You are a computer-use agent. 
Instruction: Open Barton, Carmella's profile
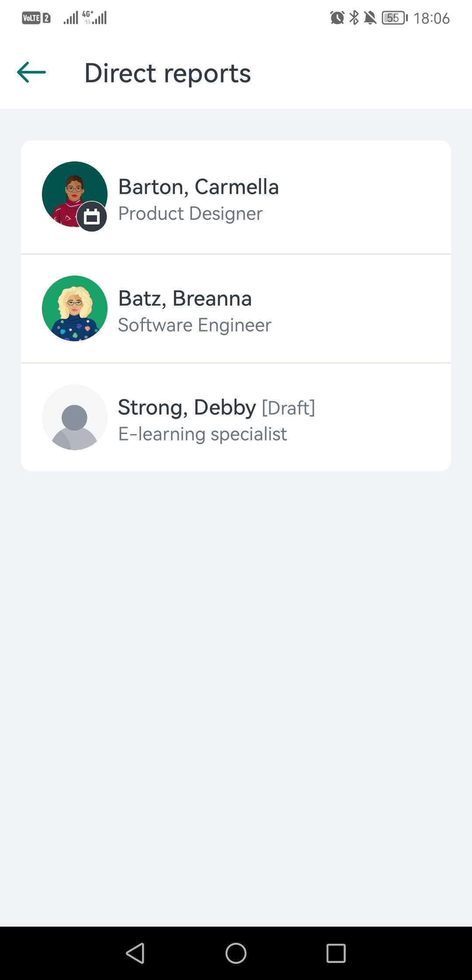198,187
